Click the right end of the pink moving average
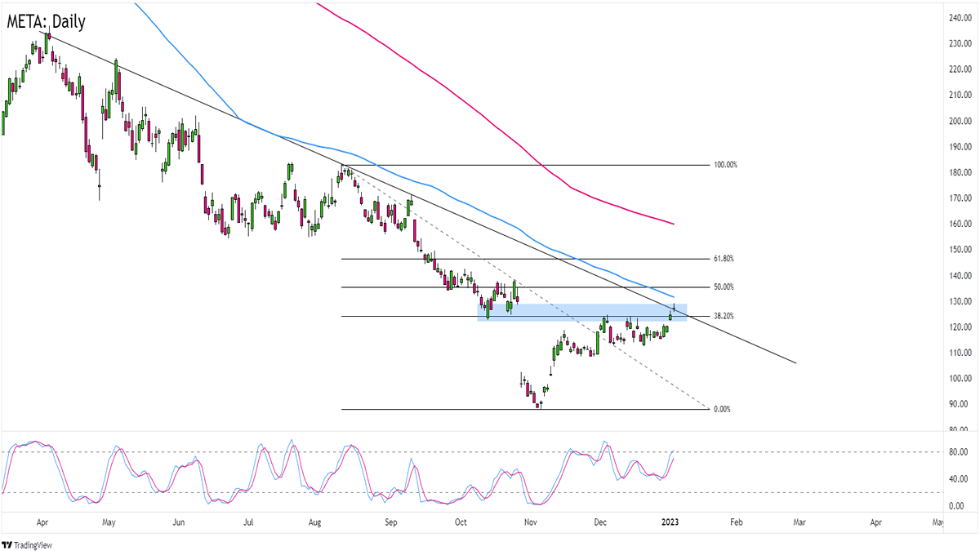 [672, 224]
